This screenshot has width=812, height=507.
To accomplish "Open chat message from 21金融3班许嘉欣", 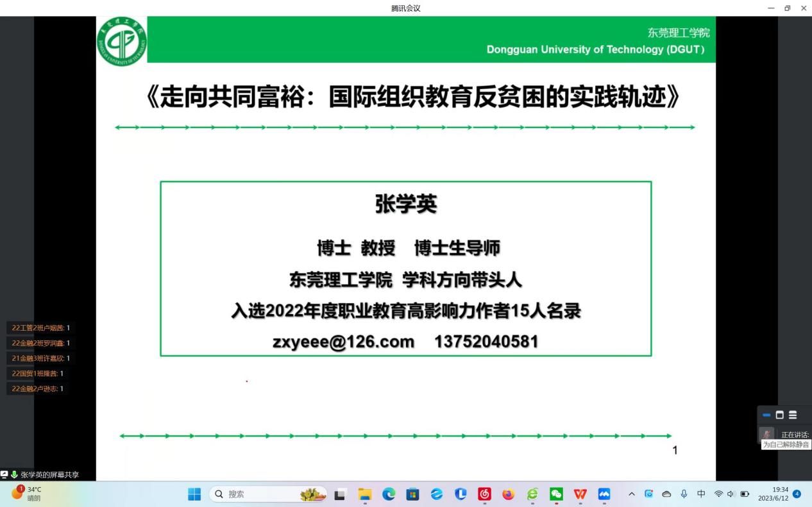I will 40,358.
